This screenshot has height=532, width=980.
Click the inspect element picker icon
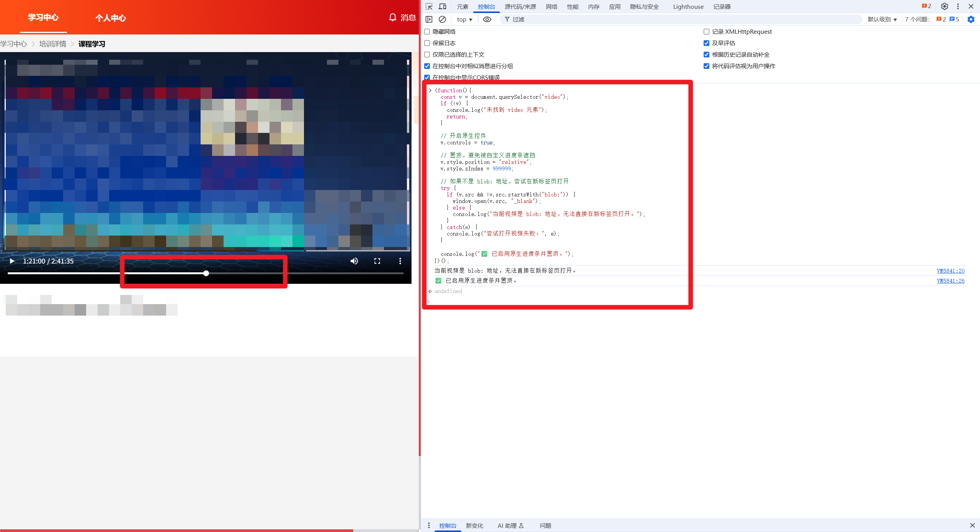click(429, 7)
